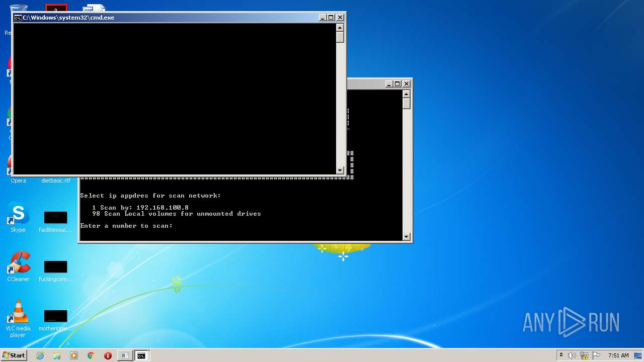The image size is (644, 362).
Task: Select the Opera desktop shortcut label
Action: (18, 180)
